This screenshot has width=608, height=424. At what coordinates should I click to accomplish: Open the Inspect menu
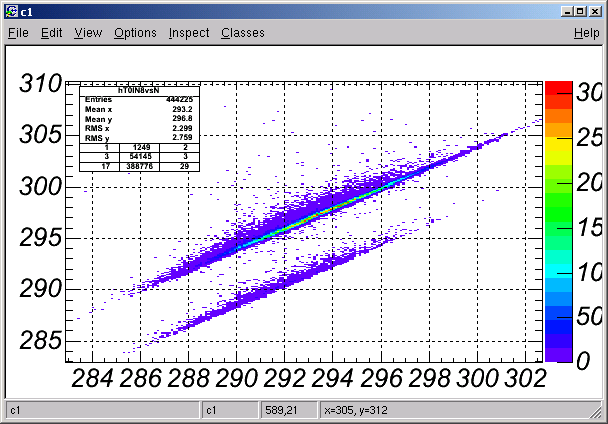tap(189, 33)
